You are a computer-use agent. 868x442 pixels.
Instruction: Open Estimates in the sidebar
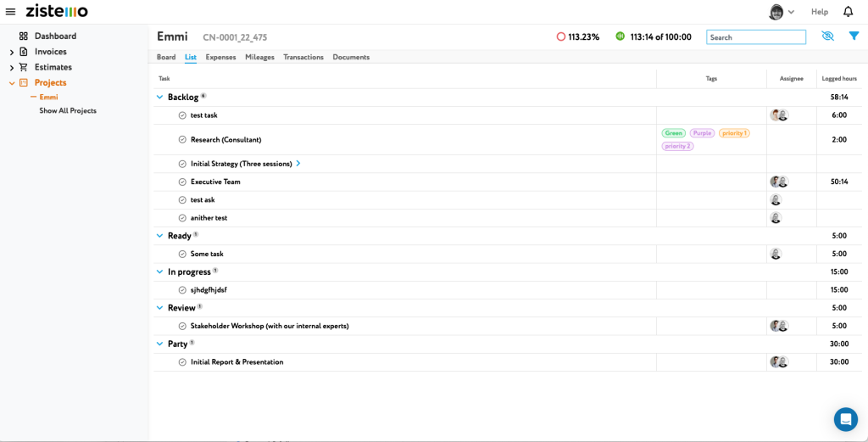[x=53, y=67]
